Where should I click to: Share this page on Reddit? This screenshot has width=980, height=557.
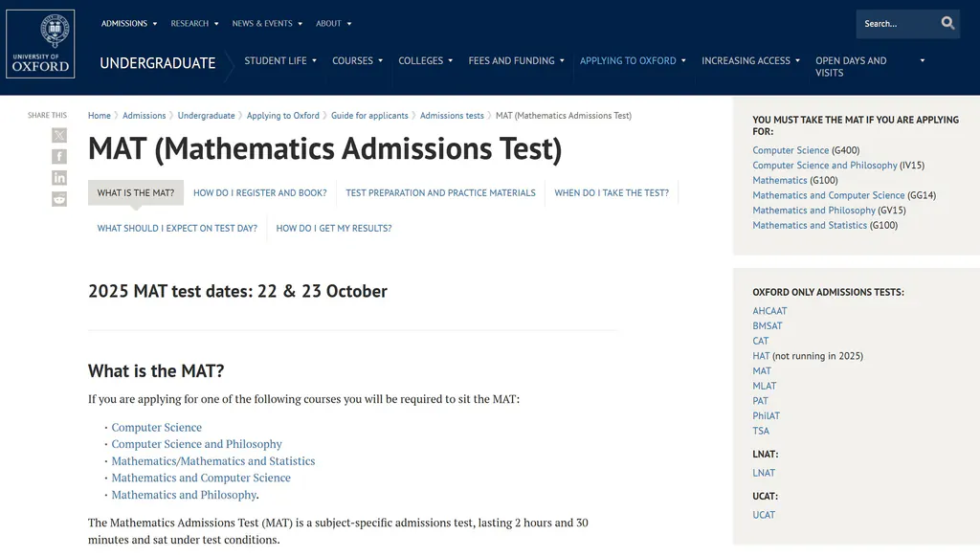(59, 199)
